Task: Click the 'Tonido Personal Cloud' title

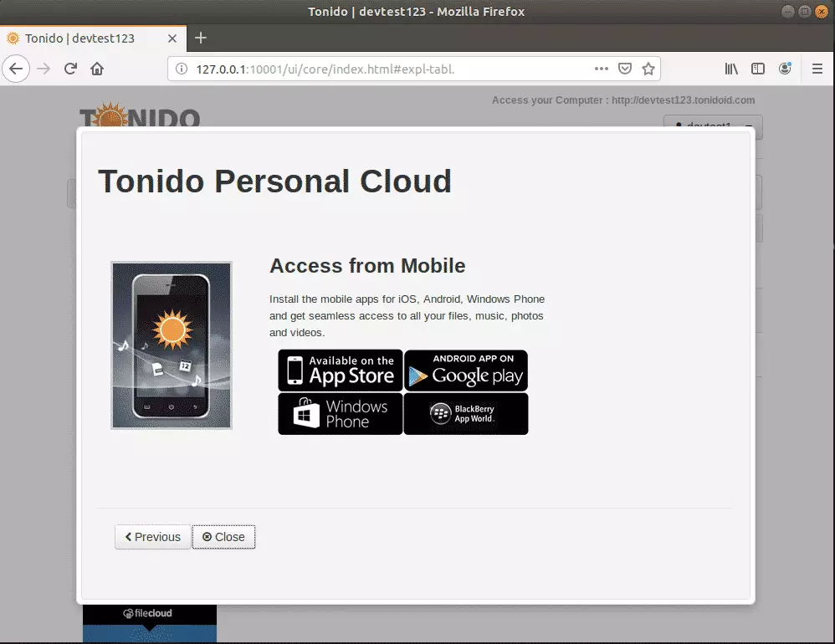Action: (x=274, y=181)
